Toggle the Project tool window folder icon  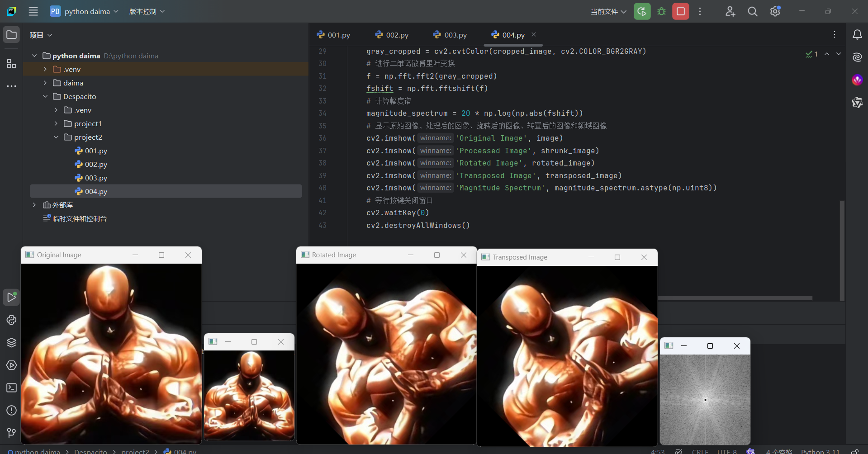tap(11, 35)
